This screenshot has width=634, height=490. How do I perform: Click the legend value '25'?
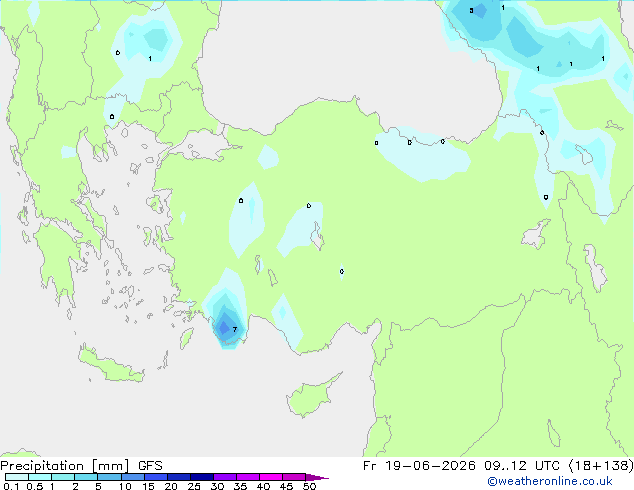[194, 486]
